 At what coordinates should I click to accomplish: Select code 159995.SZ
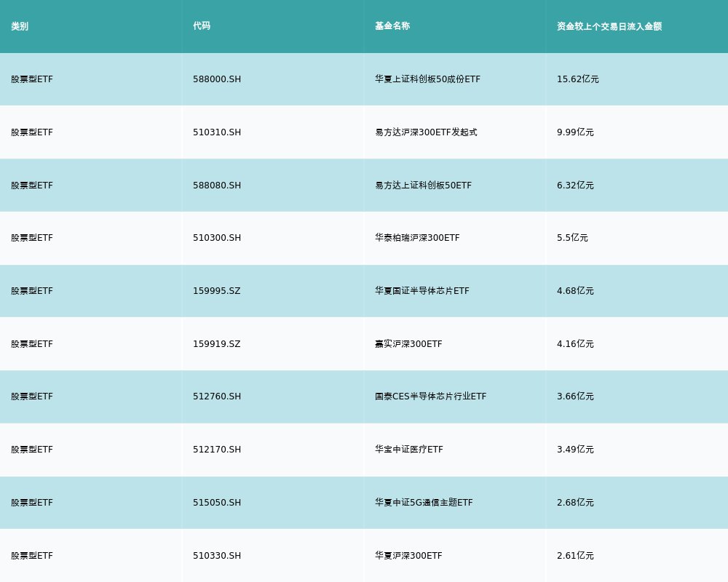[217, 291]
